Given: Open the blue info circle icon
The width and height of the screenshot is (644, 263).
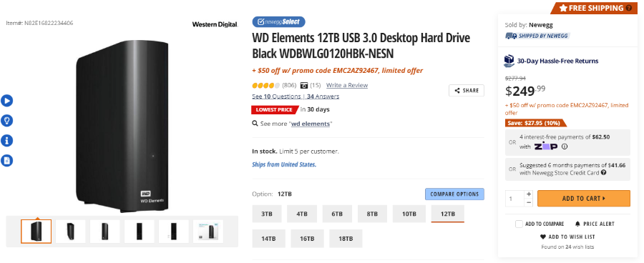Looking at the screenshot, I should click(6, 141).
